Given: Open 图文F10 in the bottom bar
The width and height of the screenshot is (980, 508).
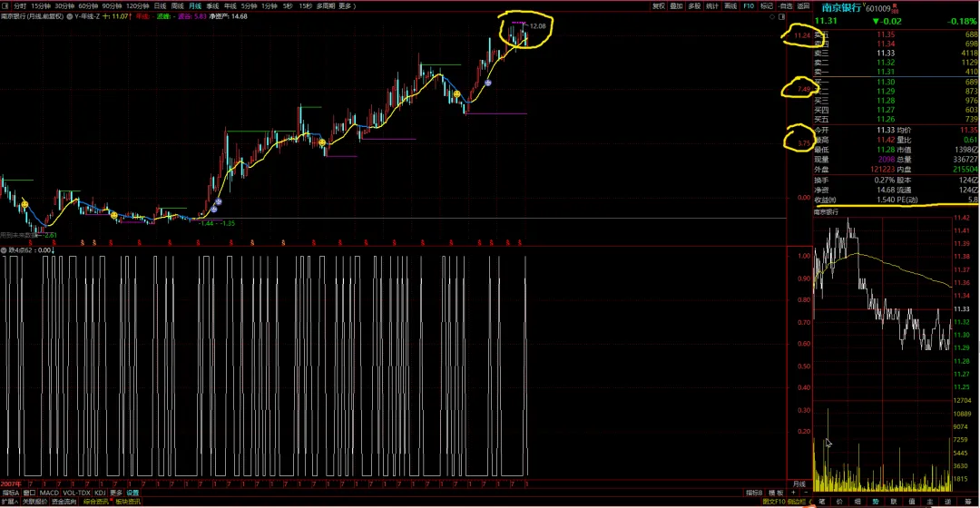Looking at the screenshot, I should coord(774,502).
